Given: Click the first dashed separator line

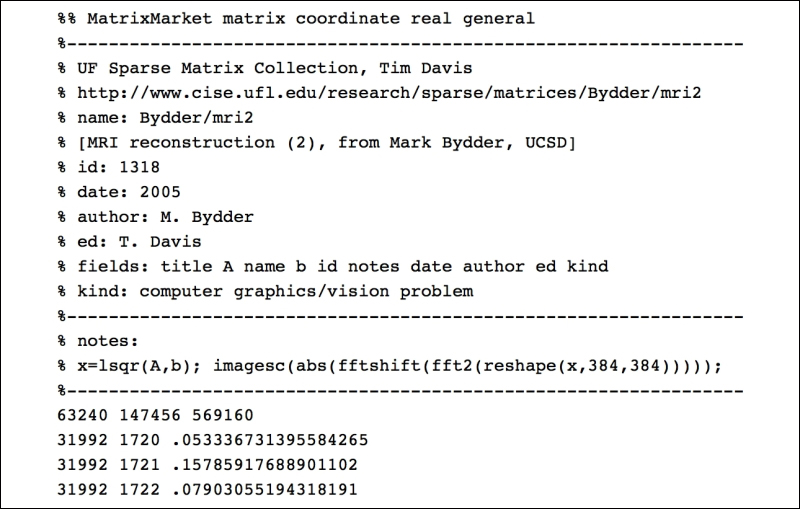Looking at the screenshot, I should [401, 44].
